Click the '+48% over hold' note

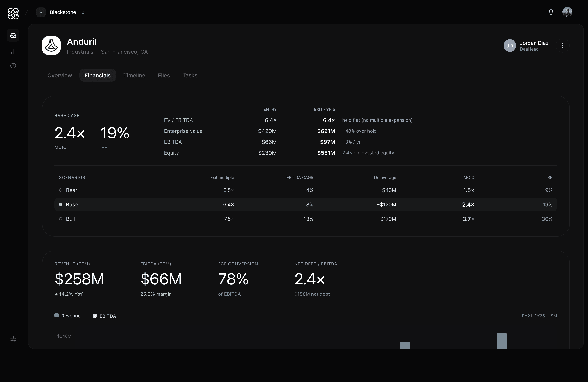point(359,131)
